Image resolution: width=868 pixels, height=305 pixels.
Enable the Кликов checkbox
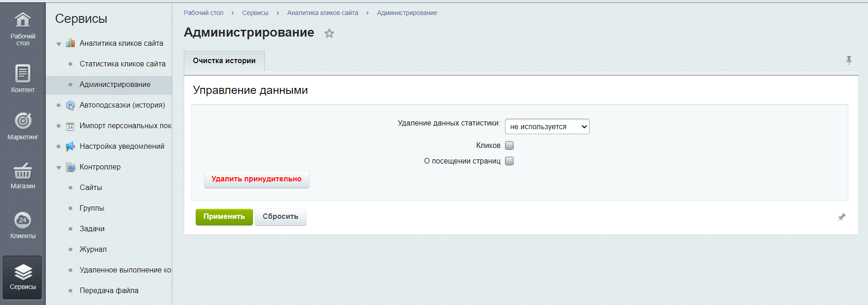tap(509, 146)
